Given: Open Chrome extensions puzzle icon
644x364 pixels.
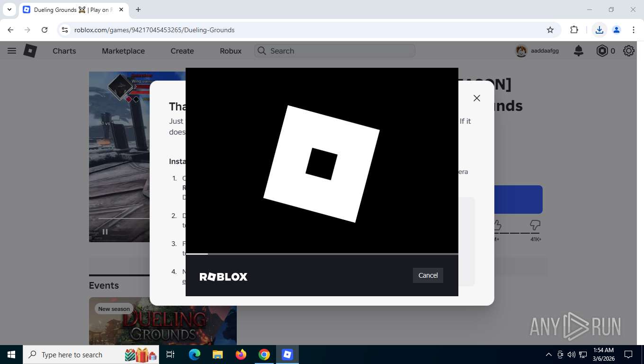Looking at the screenshot, I should click(x=574, y=30).
